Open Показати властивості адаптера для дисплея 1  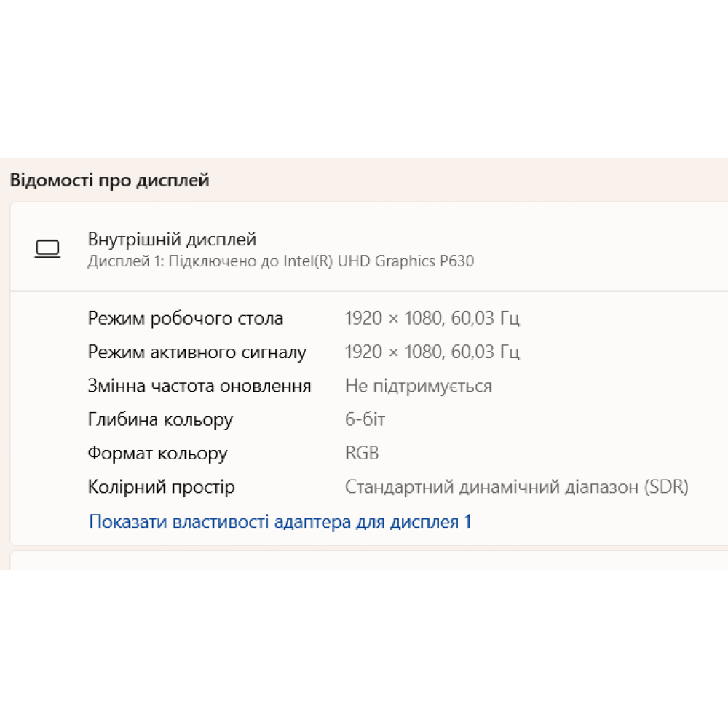(280, 521)
